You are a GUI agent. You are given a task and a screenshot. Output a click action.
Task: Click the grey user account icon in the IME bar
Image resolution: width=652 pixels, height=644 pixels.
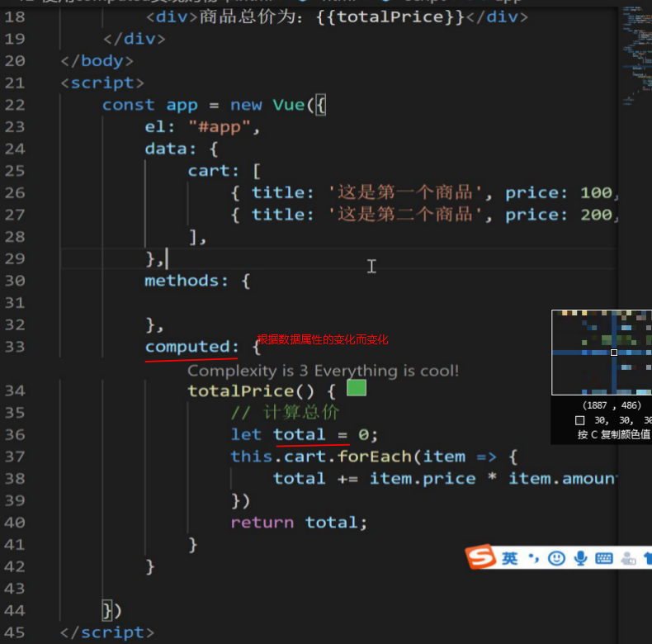pyautogui.click(x=628, y=558)
